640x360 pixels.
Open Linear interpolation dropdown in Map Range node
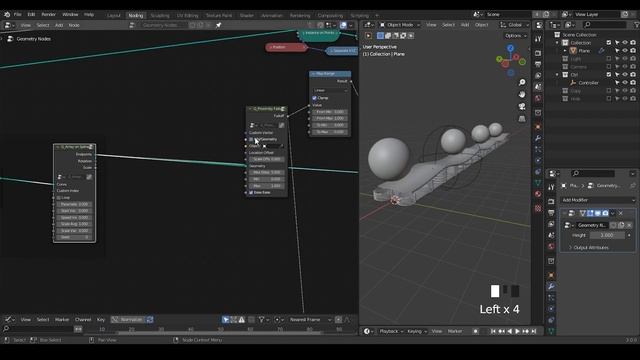tap(330, 90)
